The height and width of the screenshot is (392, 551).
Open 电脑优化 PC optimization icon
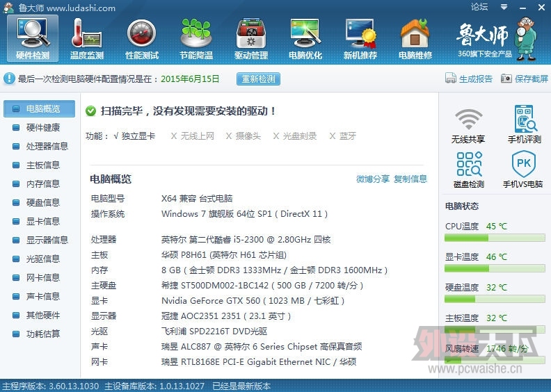click(305, 39)
